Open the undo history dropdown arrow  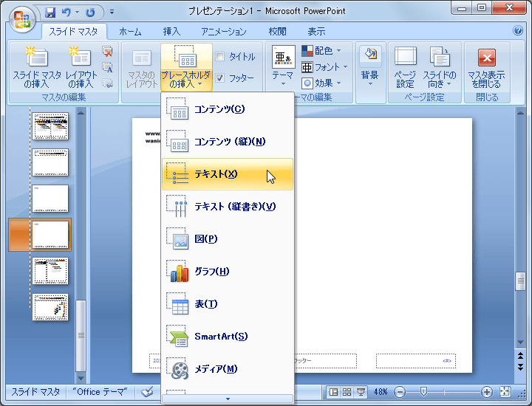78,13
